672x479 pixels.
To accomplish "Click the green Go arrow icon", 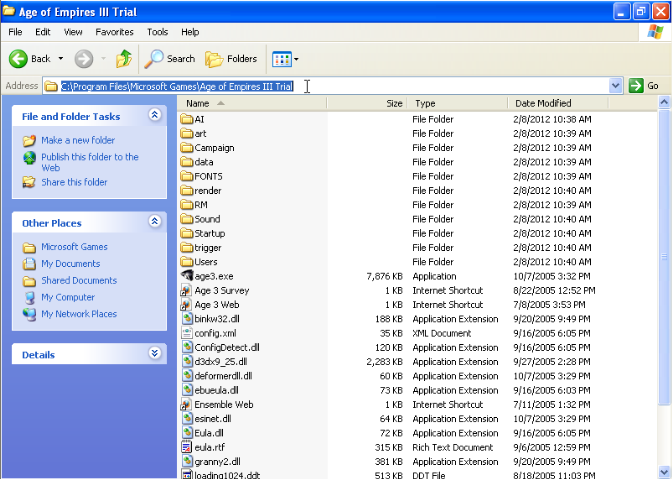I will [x=636, y=86].
